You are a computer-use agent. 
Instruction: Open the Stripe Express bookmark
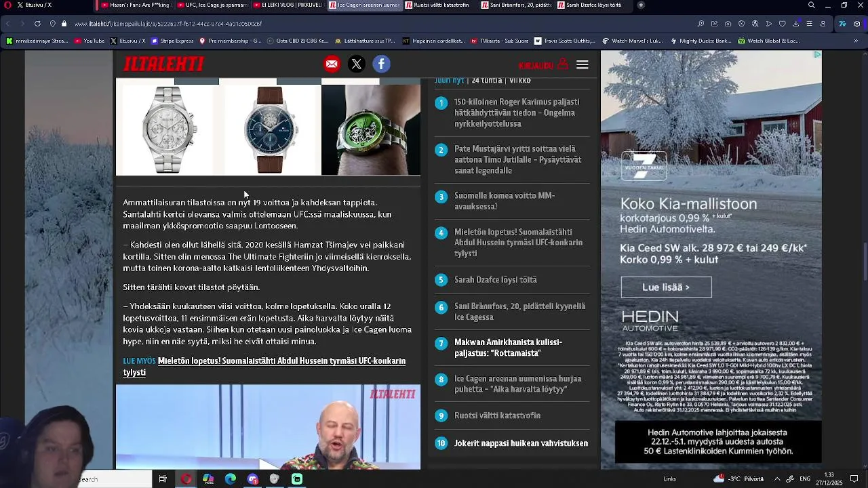[172, 41]
